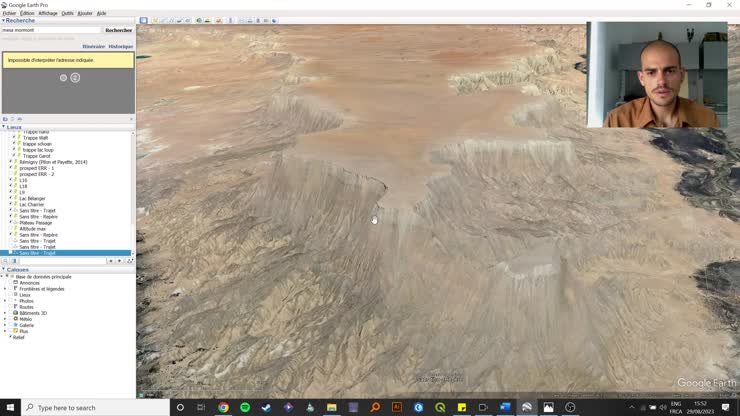Uncheck the Plateau Passage checkbox
The height and width of the screenshot is (416, 740).
pyautogui.click(x=11, y=222)
